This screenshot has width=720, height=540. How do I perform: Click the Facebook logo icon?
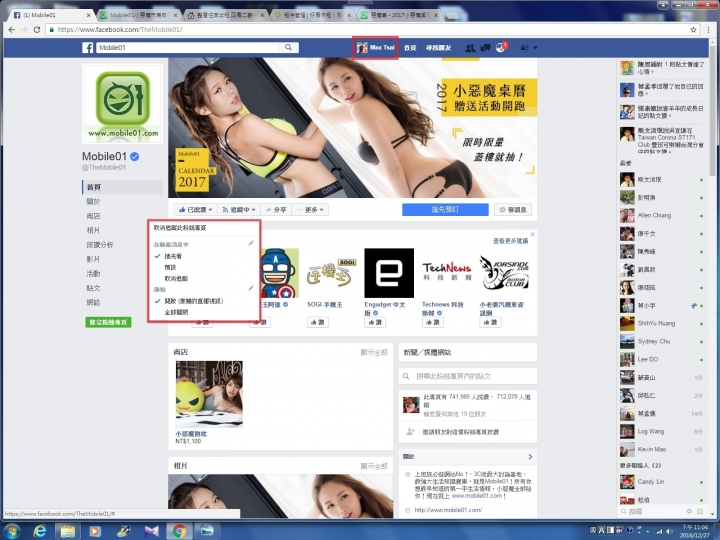(x=88, y=47)
